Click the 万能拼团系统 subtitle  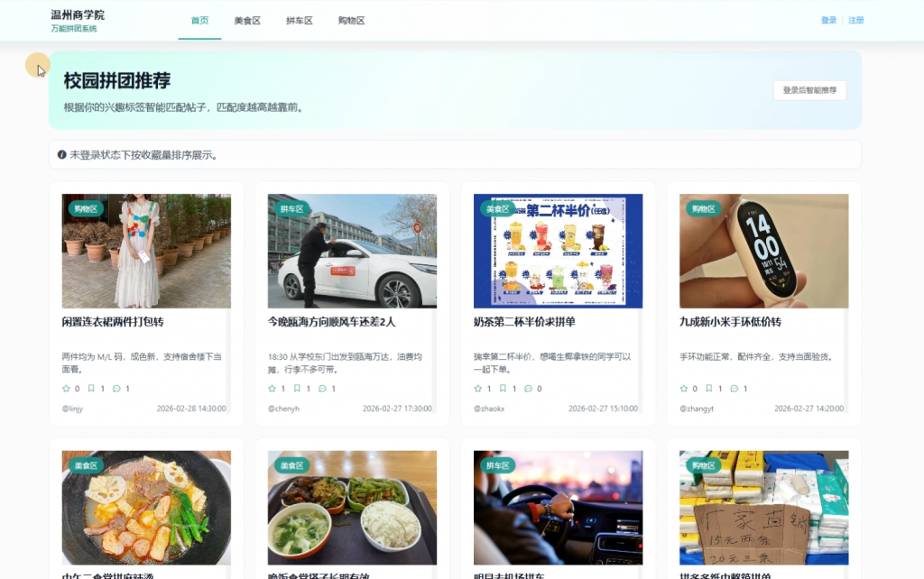point(74,28)
